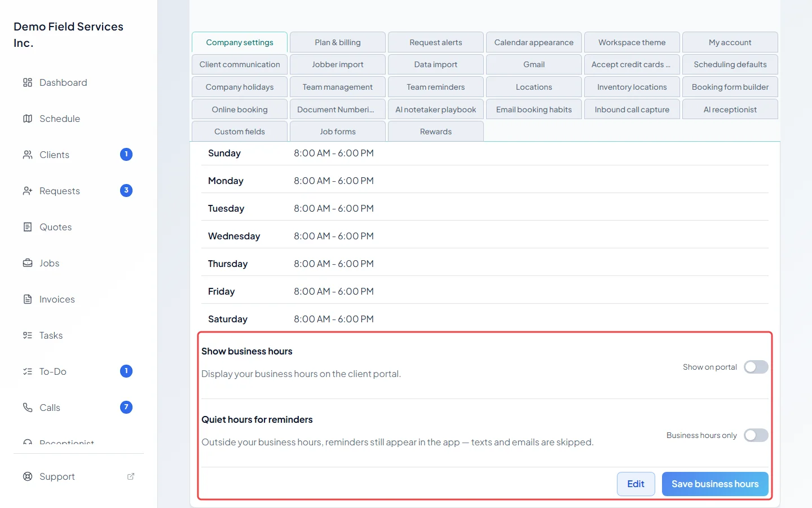Click the Tasks list icon

[x=28, y=335]
